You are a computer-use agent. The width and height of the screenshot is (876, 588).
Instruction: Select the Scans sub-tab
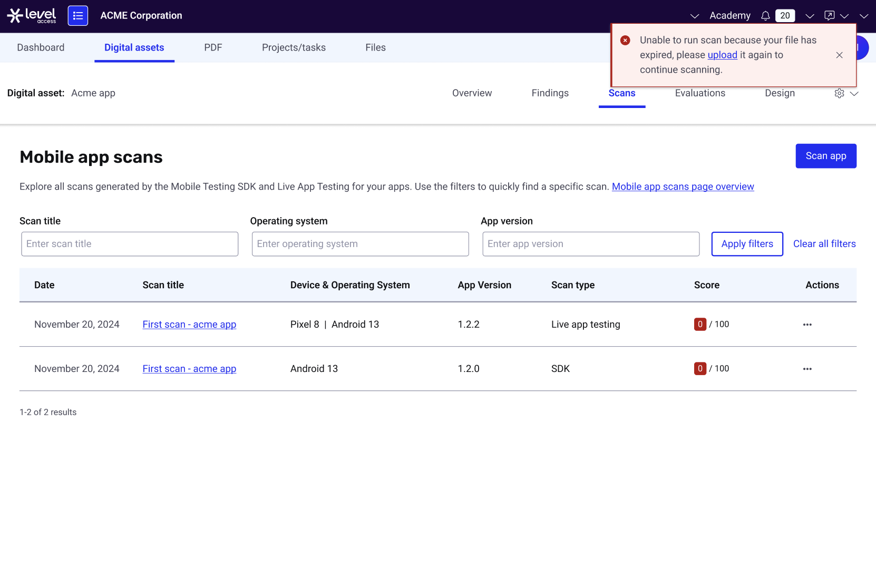tap(622, 93)
